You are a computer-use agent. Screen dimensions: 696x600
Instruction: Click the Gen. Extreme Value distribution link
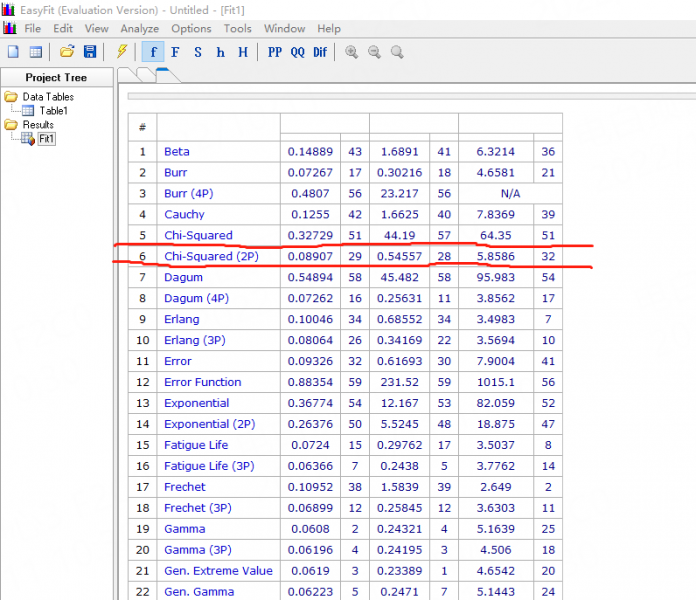(217, 571)
